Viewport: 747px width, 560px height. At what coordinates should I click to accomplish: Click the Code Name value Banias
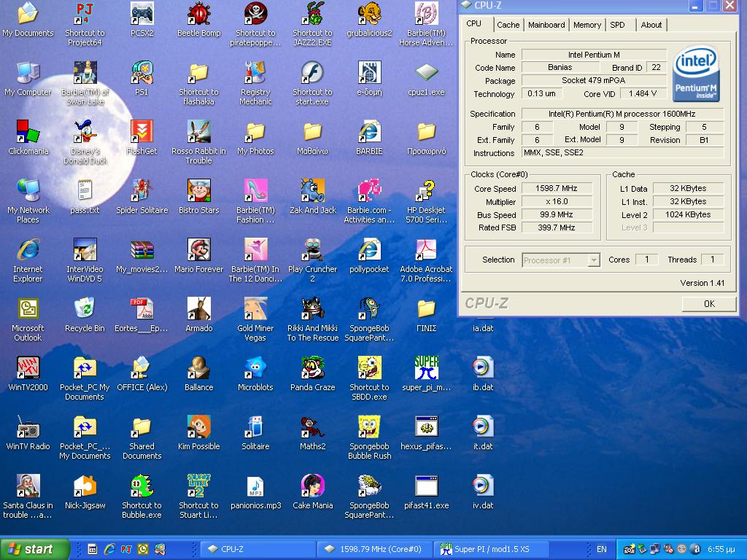560,67
